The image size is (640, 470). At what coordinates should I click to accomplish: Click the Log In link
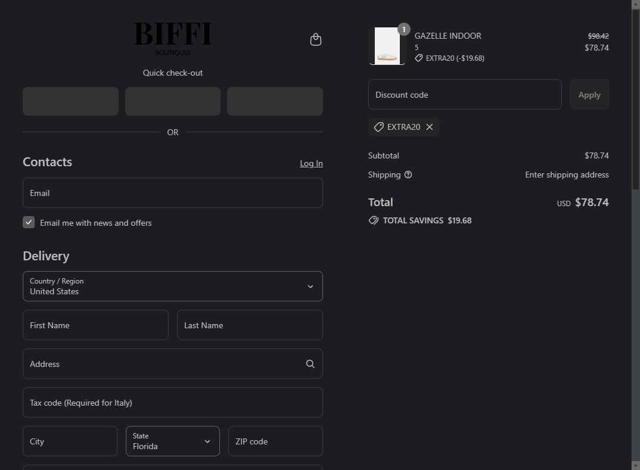[311, 164]
